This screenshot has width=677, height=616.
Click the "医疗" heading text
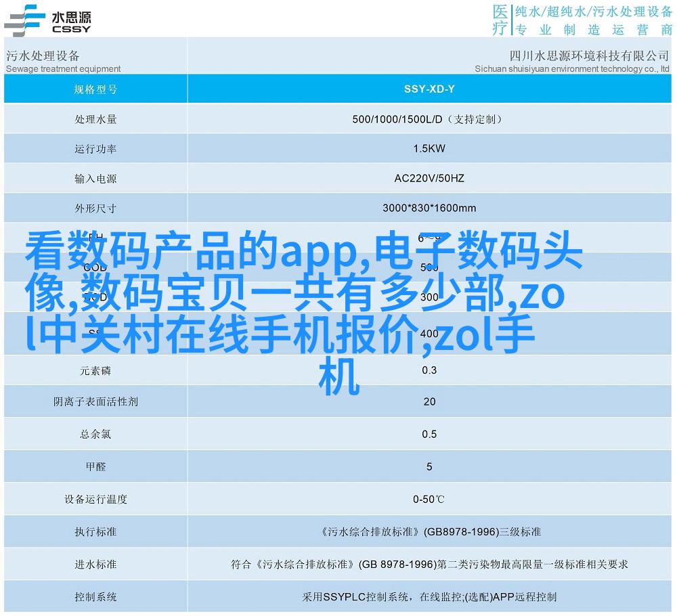pyautogui.click(x=500, y=20)
